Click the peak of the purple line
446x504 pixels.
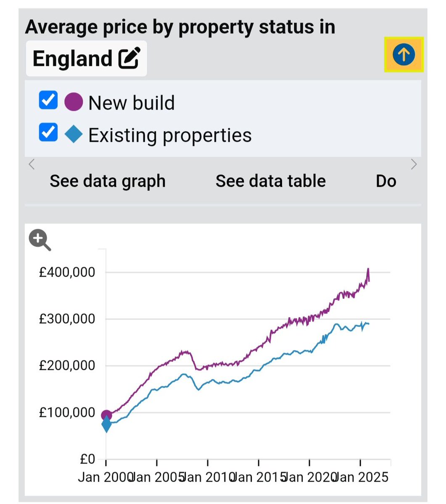coord(368,269)
